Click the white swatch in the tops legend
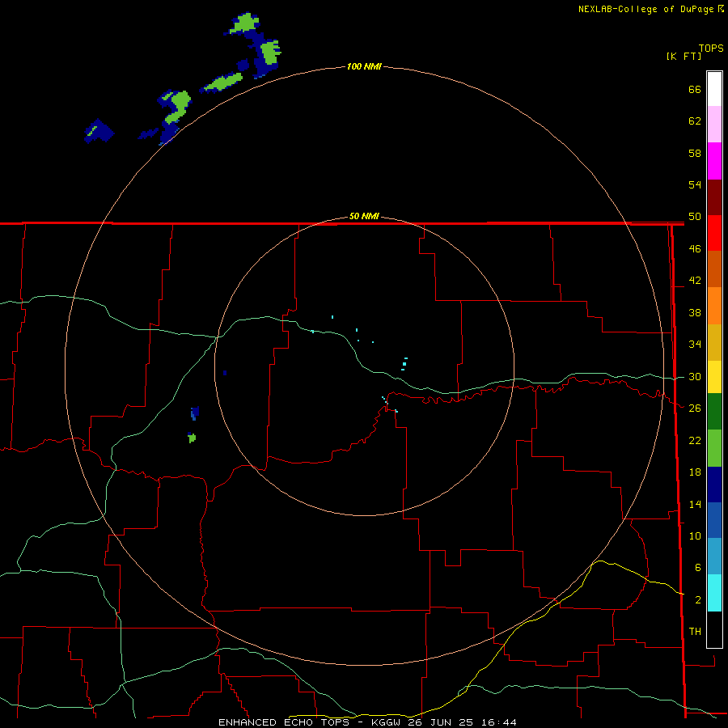Image resolution: width=728 pixels, height=728 pixels. tap(714, 89)
